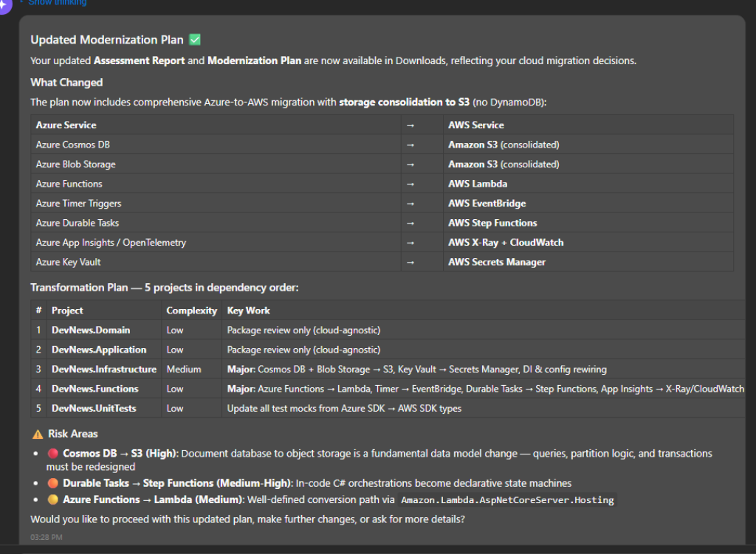The height and width of the screenshot is (554, 756).
Task: Select the Azure Timer Triggers cell
Action: [216, 204]
